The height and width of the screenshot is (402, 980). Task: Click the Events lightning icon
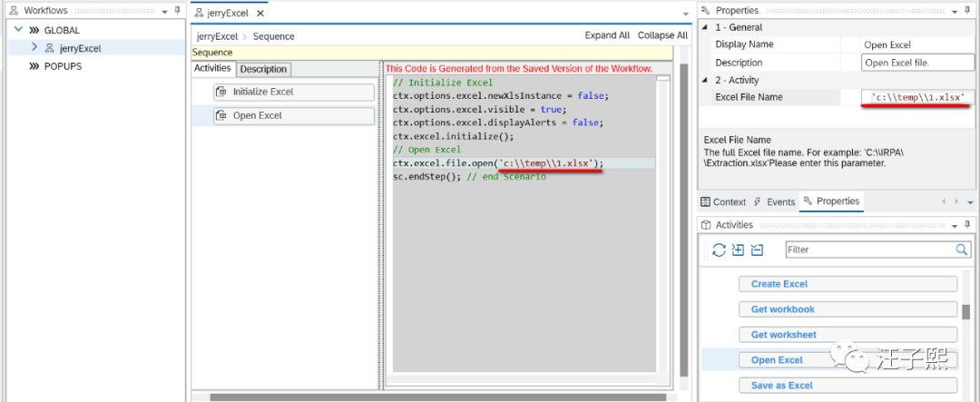pos(758,202)
